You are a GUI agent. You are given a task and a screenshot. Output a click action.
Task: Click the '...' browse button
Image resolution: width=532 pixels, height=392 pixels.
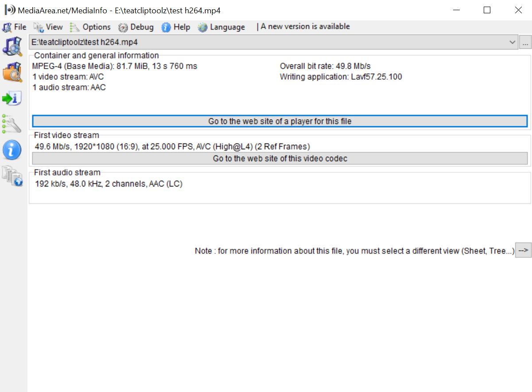(525, 43)
